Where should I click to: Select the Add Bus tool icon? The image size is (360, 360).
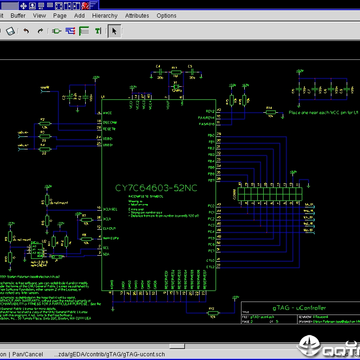84,31
